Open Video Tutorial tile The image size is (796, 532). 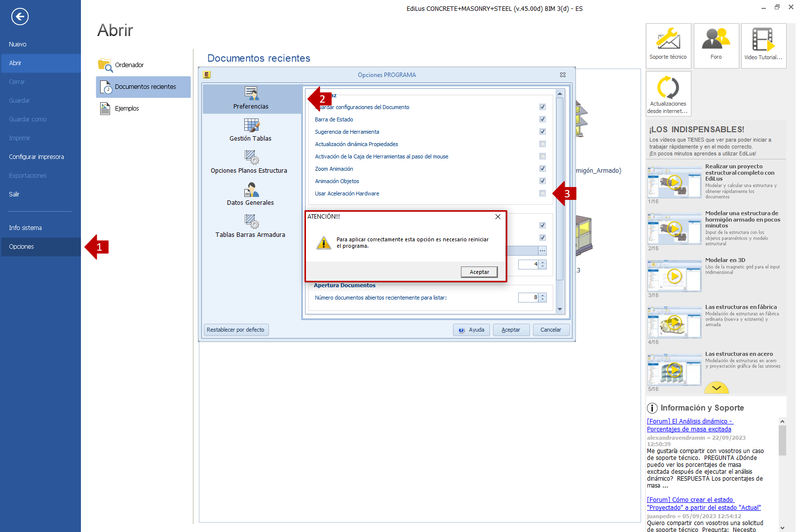[763, 45]
